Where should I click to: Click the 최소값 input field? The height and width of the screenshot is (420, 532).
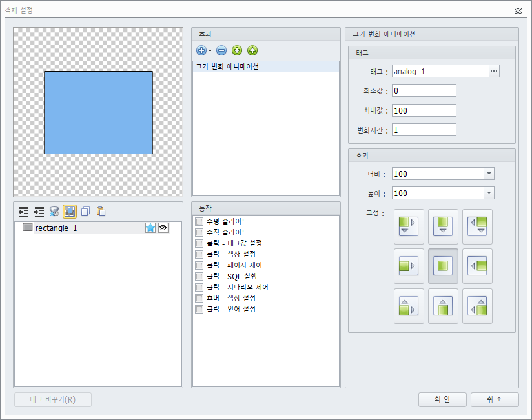tap(424, 90)
